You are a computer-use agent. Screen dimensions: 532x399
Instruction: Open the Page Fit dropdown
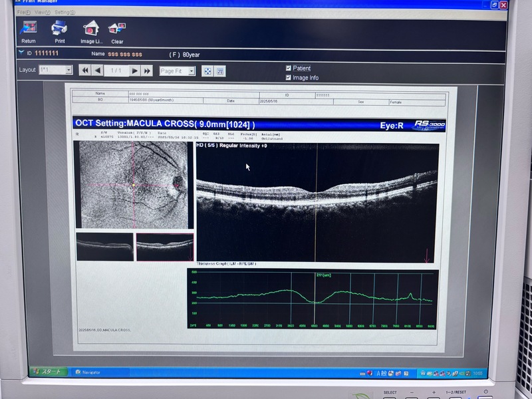pos(192,70)
